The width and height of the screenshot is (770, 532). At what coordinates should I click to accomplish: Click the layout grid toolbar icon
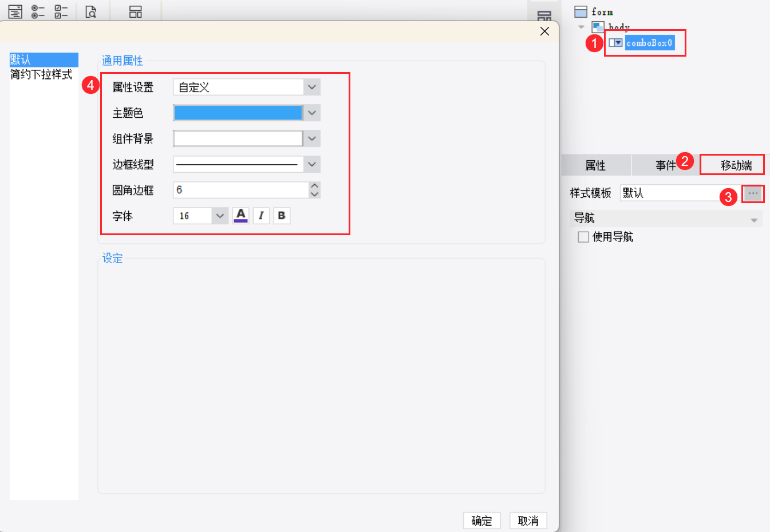[x=136, y=11]
